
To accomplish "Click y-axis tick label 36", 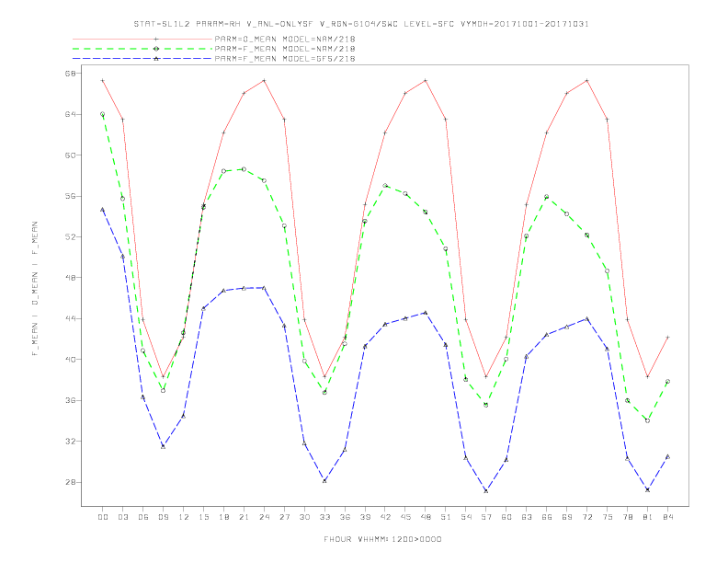I will click(x=71, y=400).
